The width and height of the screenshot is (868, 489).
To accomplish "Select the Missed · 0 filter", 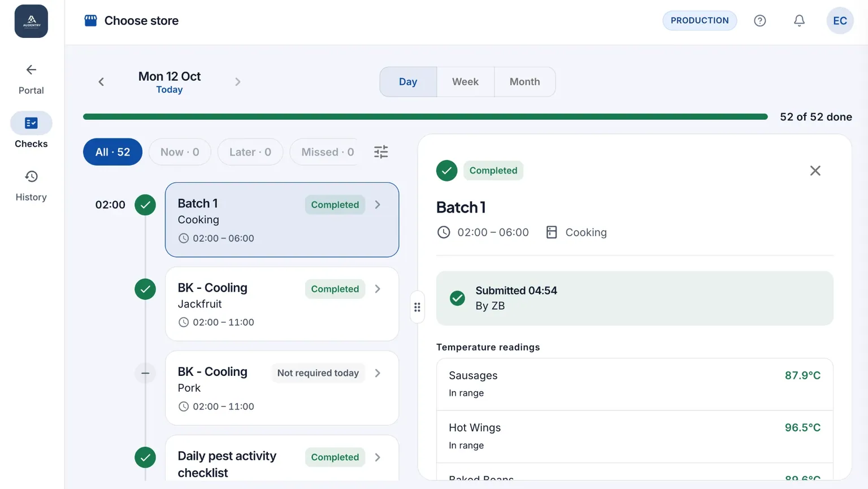I will pos(324,152).
